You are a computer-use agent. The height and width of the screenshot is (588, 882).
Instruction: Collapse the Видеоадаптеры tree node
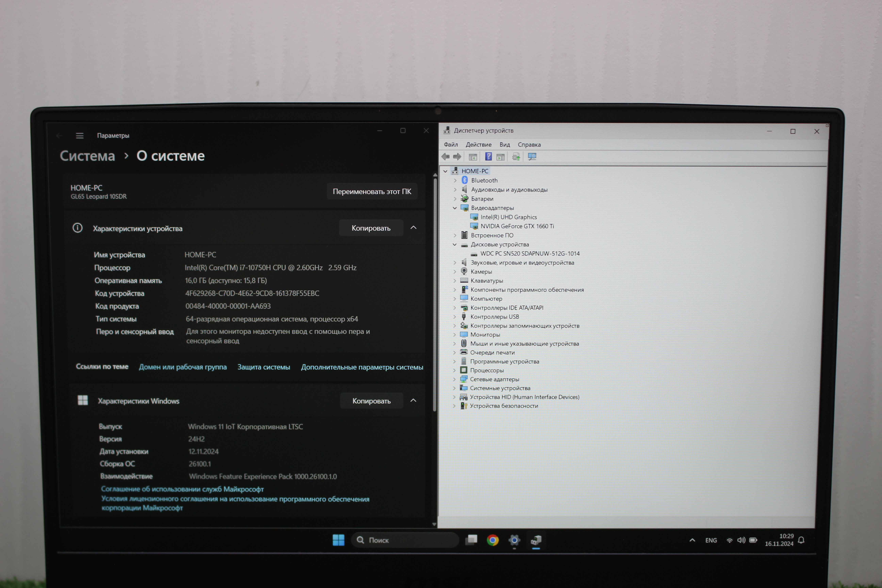(x=455, y=208)
